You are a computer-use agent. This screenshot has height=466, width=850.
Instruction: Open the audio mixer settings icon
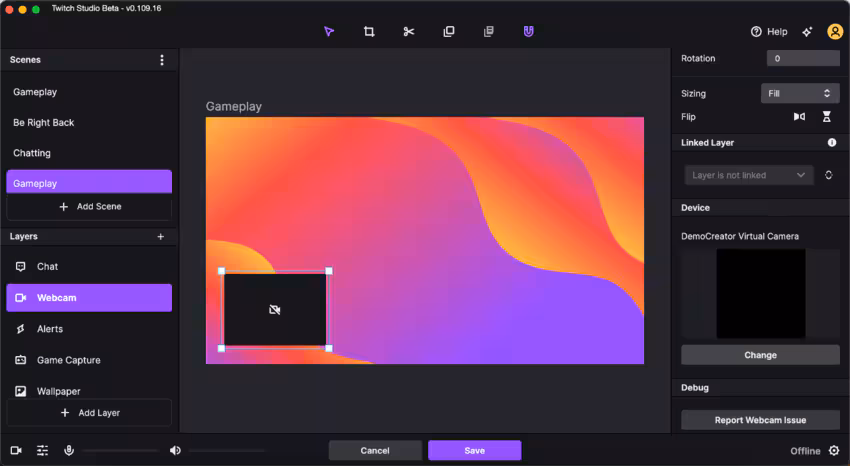coord(42,450)
